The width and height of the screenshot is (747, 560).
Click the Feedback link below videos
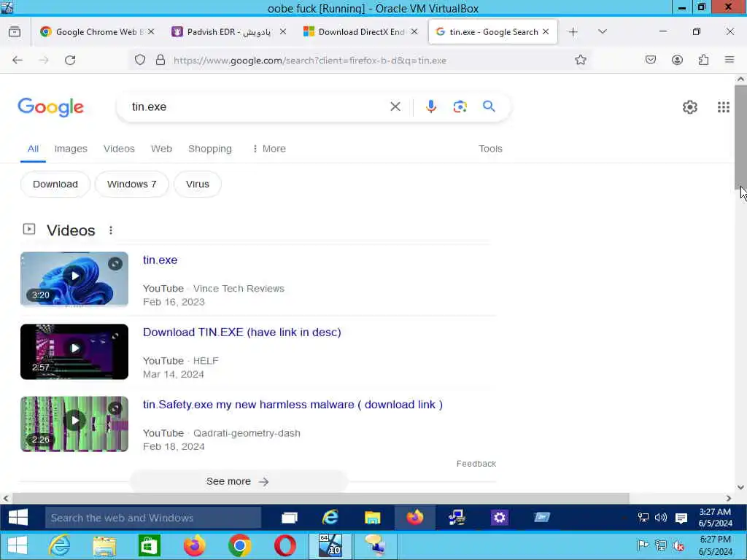[x=476, y=463]
